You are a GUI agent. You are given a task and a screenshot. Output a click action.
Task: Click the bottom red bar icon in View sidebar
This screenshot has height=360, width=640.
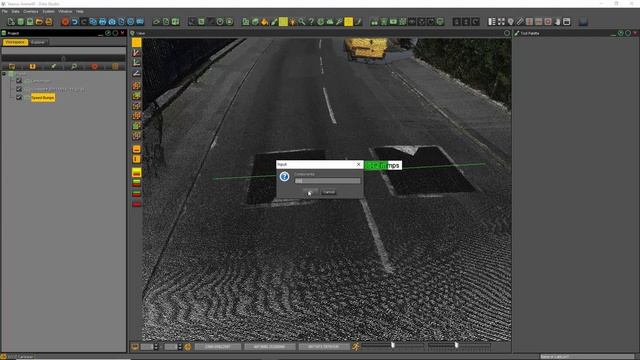(136, 204)
